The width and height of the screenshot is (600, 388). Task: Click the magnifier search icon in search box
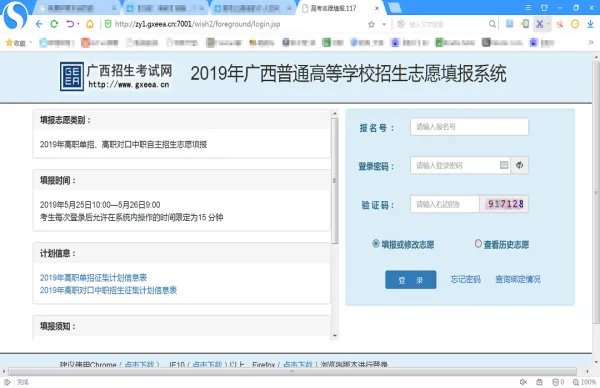492,24
